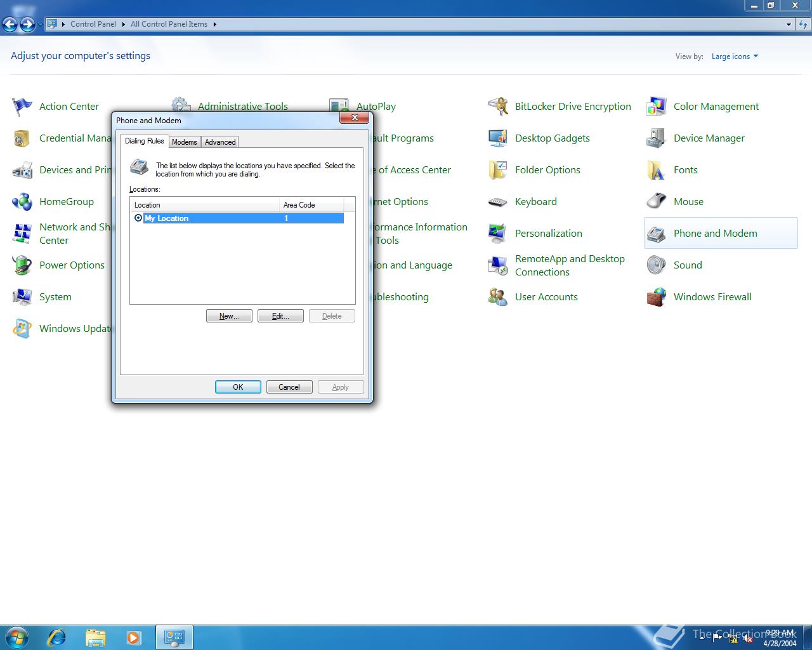Image resolution: width=812 pixels, height=650 pixels.
Task: Click the Edit... button
Action: coord(280,316)
